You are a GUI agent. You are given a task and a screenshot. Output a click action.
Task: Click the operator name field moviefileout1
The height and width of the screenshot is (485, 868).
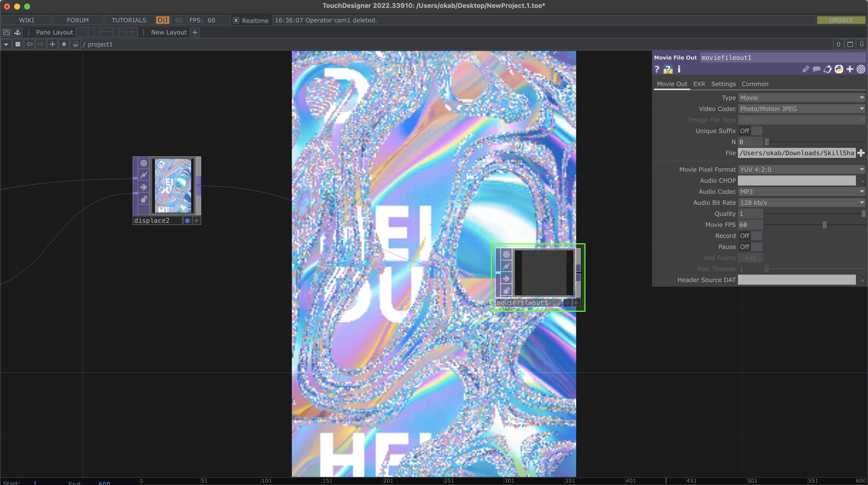(x=782, y=57)
